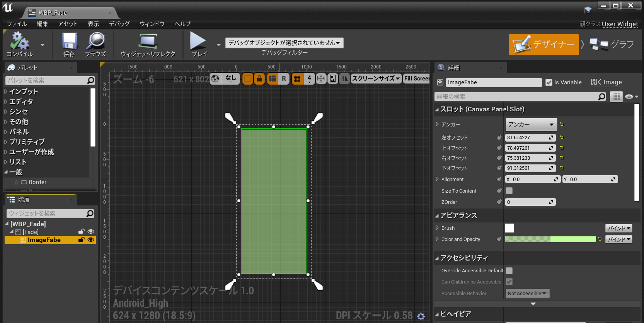Click the white Brush color swatch
Viewport: 644px width, 323px height.
point(509,228)
